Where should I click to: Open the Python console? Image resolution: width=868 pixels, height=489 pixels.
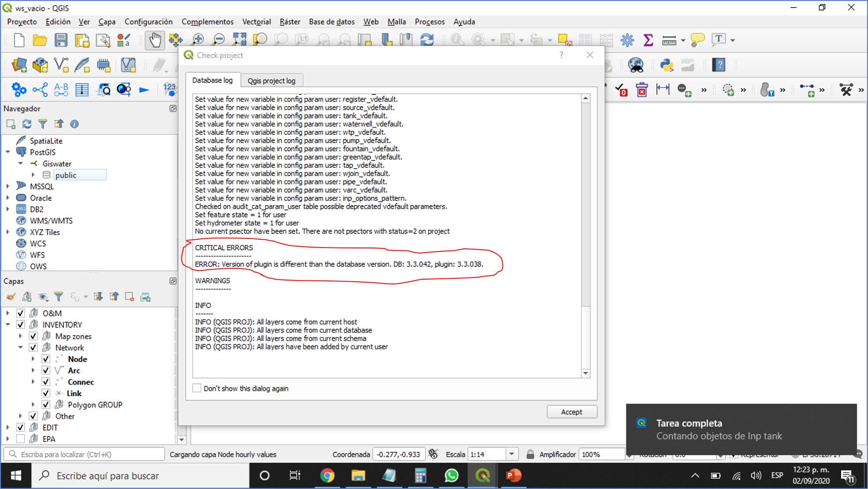pos(667,65)
